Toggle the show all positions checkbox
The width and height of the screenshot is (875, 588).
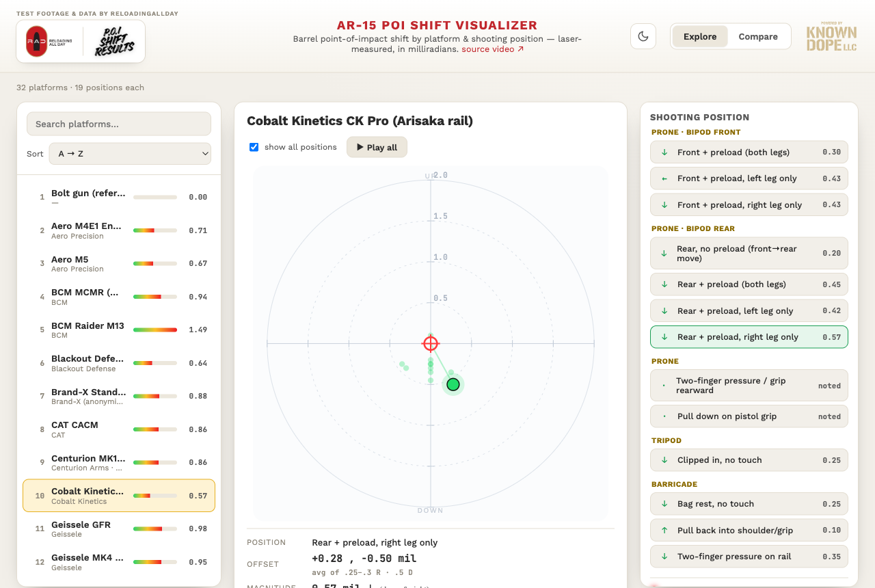point(254,147)
